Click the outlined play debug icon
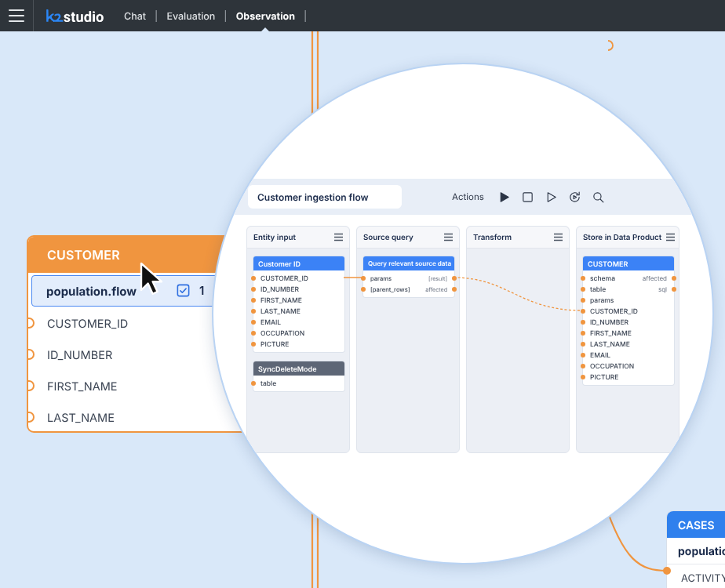Viewport: 725px width, 588px height. coord(551,198)
